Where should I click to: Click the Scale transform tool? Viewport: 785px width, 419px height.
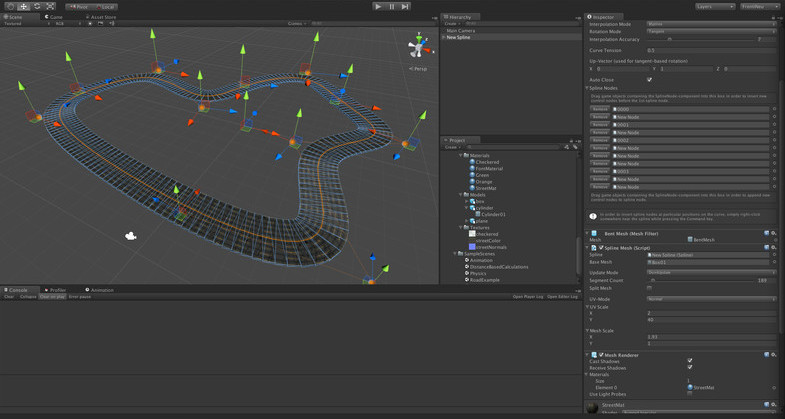click(x=50, y=6)
